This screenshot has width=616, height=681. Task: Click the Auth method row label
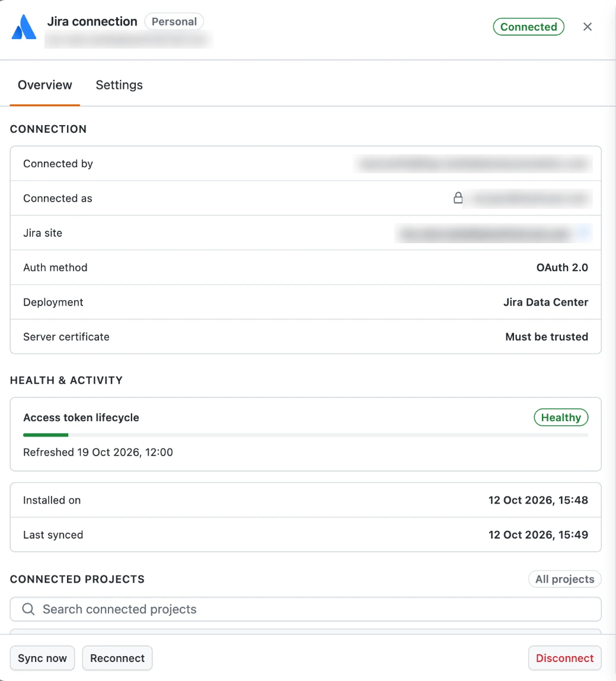pyautogui.click(x=55, y=268)
